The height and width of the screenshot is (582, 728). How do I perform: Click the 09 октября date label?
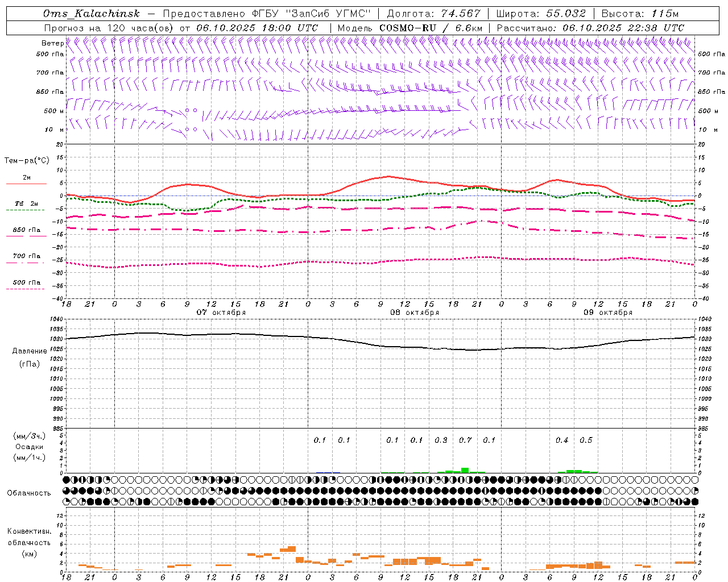(608, 313)
